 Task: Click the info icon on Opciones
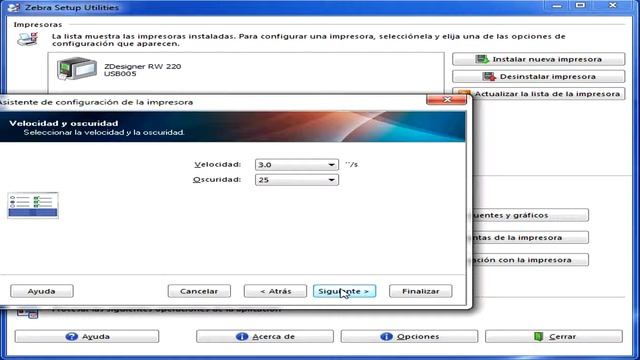tap(386, 336)
